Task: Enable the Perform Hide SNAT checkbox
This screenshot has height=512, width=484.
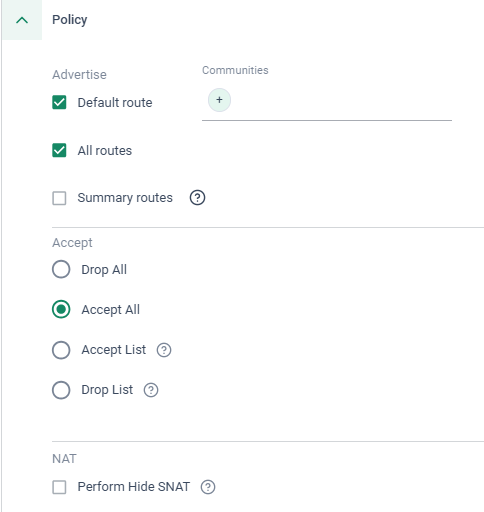Action: [59, 487]
